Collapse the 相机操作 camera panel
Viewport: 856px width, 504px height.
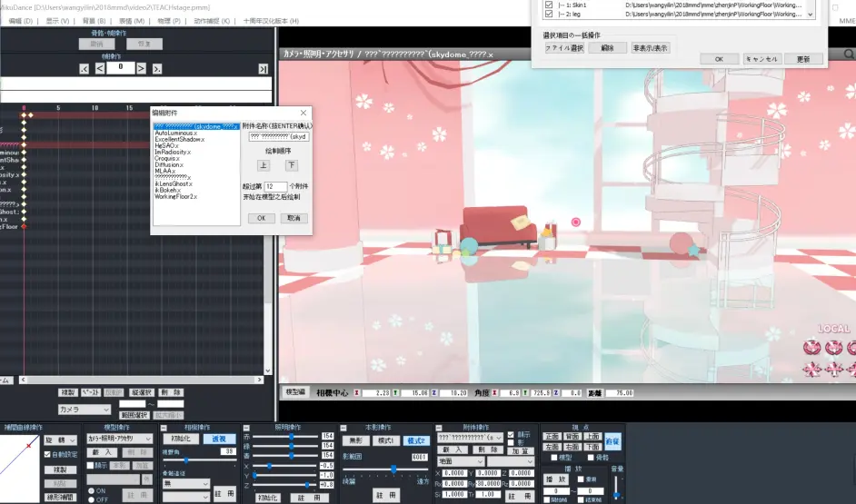click(164, 428)
